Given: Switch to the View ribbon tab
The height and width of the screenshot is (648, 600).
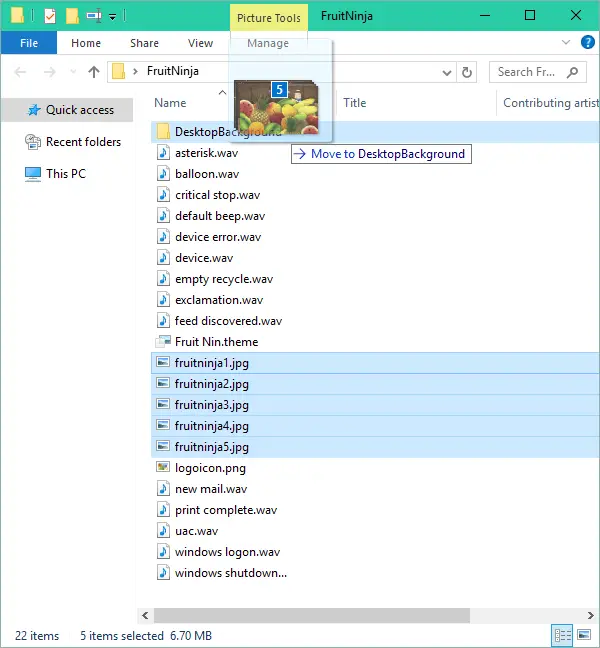Looking at the screenshot, I should pos(200,43).
